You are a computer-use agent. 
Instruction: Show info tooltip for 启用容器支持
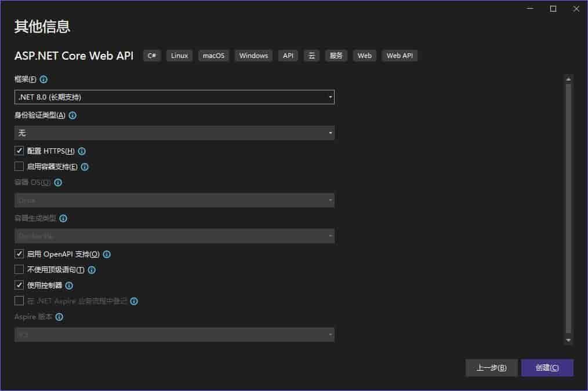coord(85,167)
